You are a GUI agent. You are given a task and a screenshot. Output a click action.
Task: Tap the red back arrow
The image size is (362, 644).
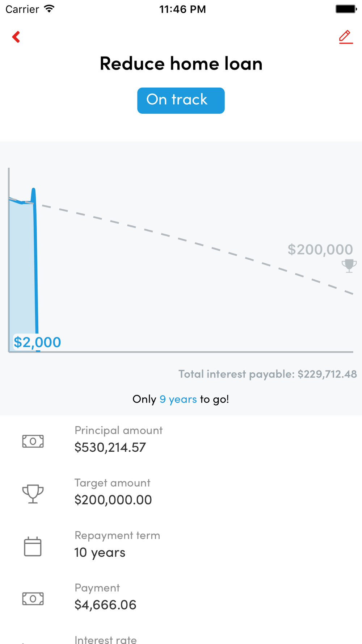click(16, 37)
